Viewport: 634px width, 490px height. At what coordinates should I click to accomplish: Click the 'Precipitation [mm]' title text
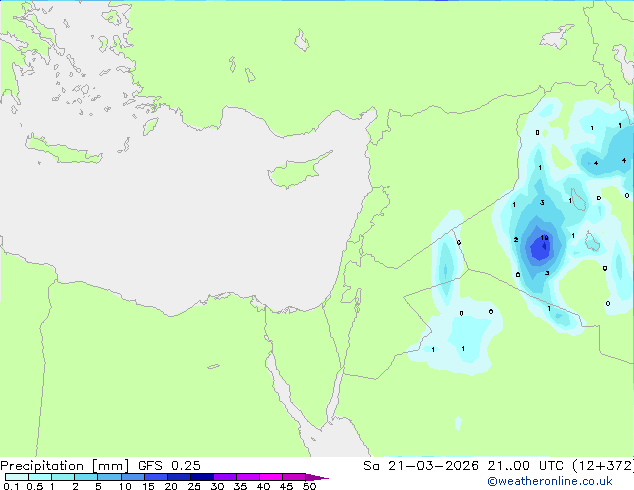click(65, 466)
